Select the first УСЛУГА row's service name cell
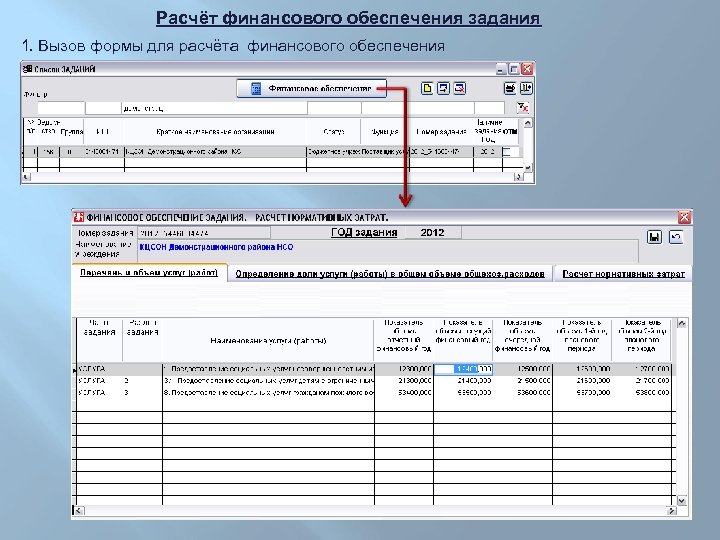Viewport: 720px width, 540px height. pyautogui.click(x=268, y=369)
